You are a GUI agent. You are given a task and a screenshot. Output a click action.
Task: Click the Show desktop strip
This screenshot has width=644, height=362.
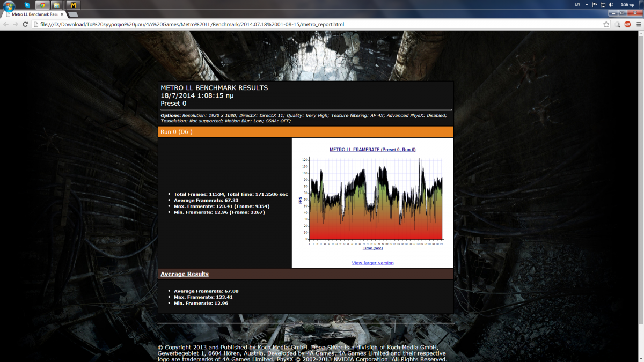point(642,4)
